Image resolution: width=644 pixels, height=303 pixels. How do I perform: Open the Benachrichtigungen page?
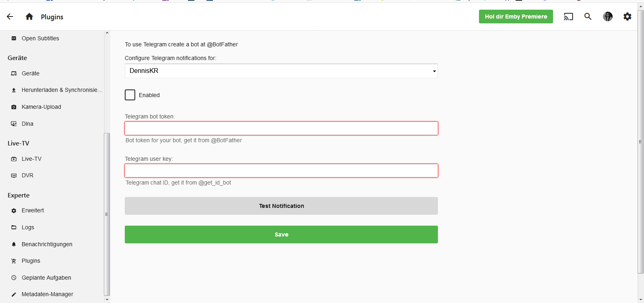[x=47, y=244]
